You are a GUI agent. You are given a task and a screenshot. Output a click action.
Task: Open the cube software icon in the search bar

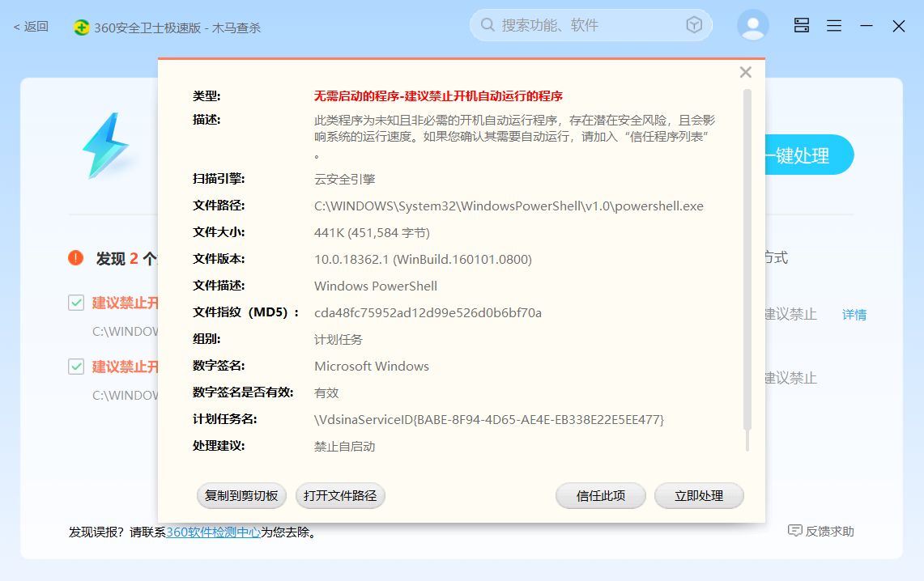(x=694, y=25)
